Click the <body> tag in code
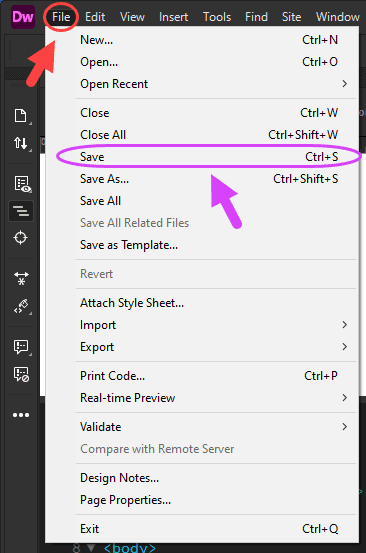This screenshot has height=553, width=366. 129,548
